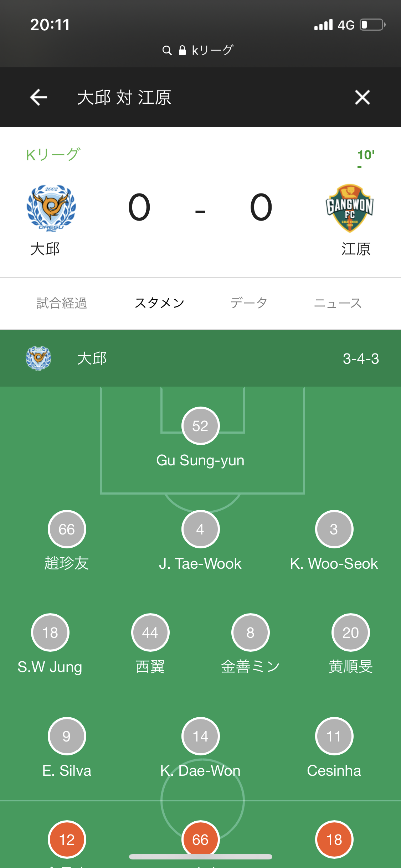The image size is (401, 868).
Task: Tap goalkeeper number 52 Gu Sung-yun
Action: [200, 426]
